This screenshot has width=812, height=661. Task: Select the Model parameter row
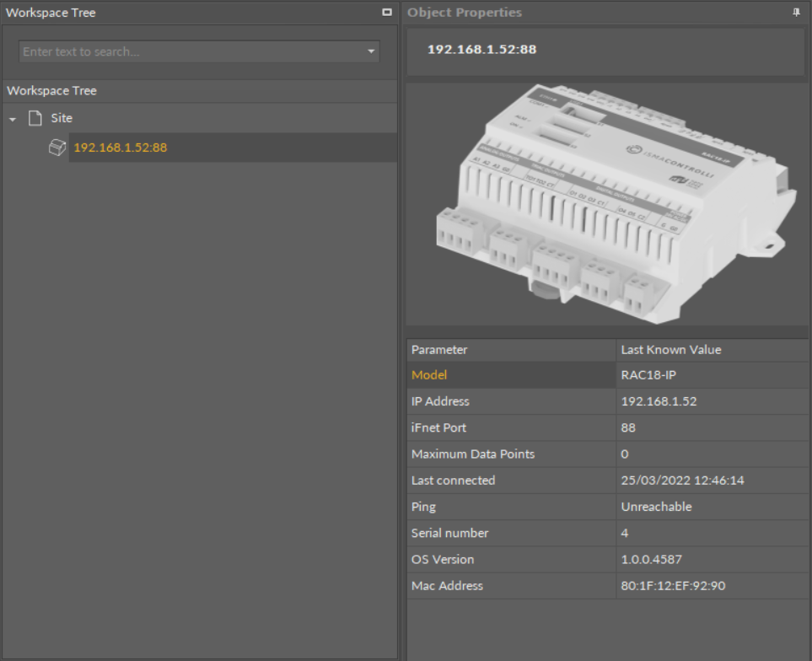(429, 375)
